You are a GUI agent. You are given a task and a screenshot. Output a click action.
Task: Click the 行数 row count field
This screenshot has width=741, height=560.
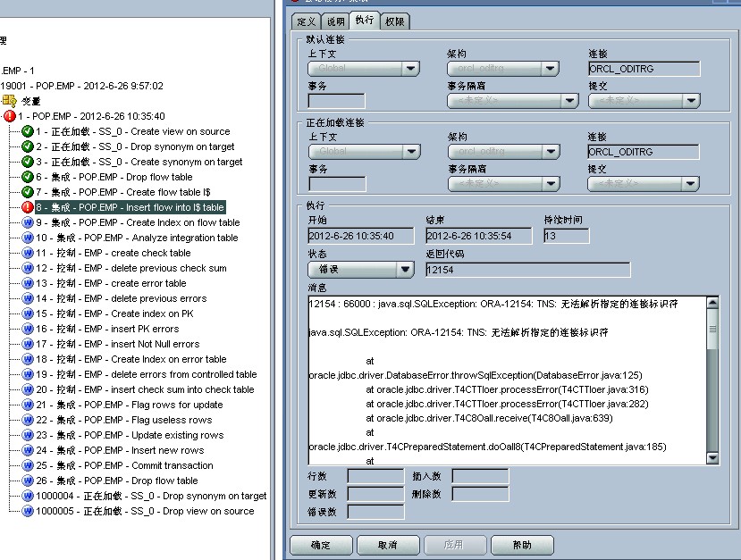click(x=375, y=476)
